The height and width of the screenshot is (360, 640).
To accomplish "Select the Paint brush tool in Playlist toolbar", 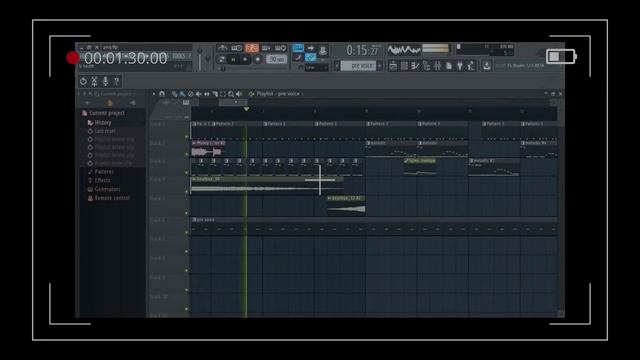I will [x=182, y=94].
